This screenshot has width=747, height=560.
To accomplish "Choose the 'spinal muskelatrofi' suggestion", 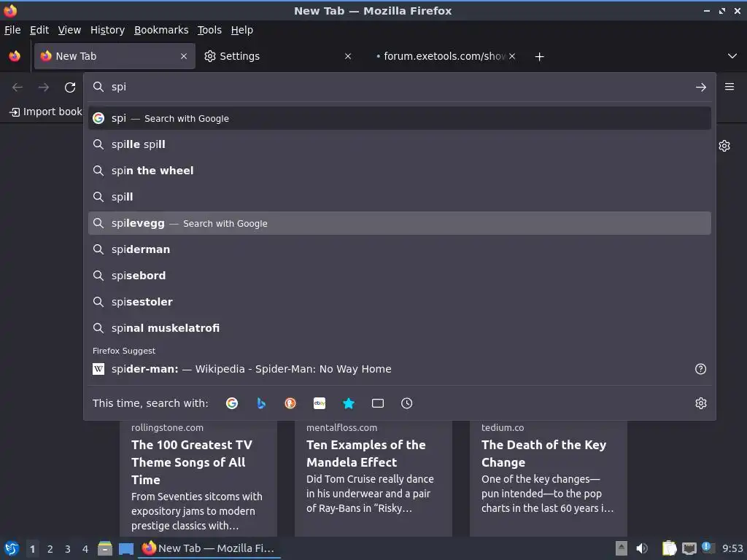I will point(399,328).
